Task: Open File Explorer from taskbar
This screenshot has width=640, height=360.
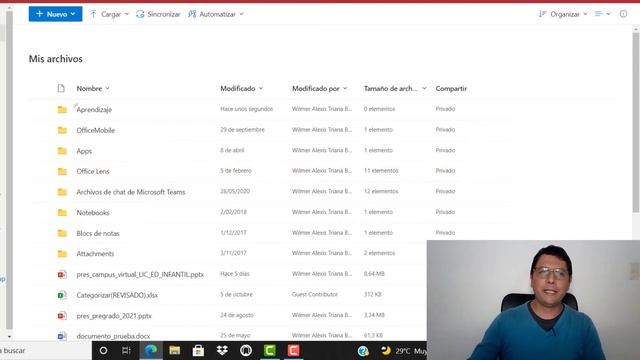Action: click(175, 351)
